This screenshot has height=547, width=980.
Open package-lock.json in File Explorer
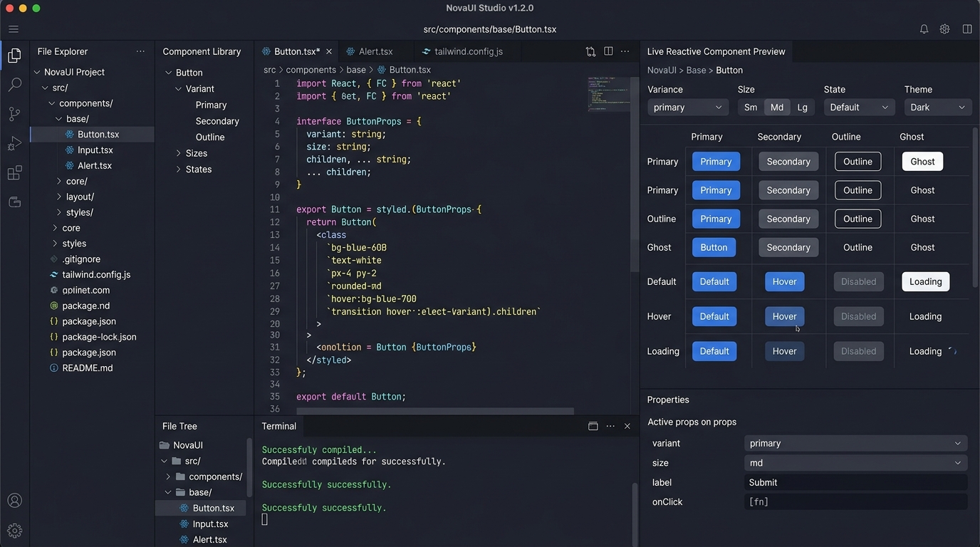click(99, 337)
